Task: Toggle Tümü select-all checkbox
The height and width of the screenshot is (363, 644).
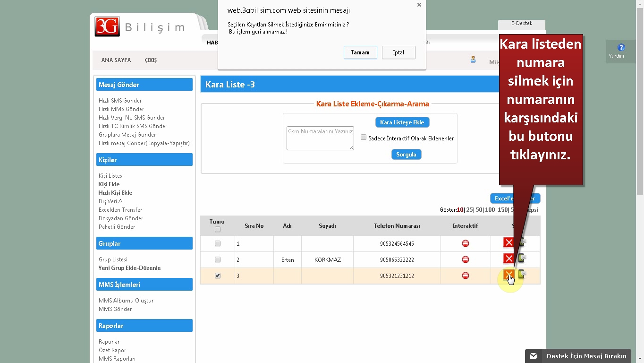Action: (218, 230)
